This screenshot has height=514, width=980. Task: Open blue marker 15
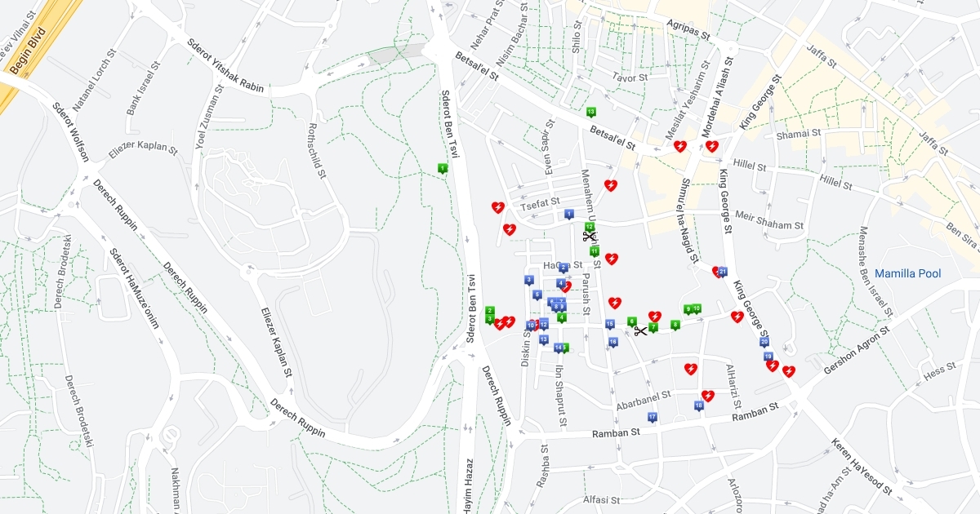[610, 325]
